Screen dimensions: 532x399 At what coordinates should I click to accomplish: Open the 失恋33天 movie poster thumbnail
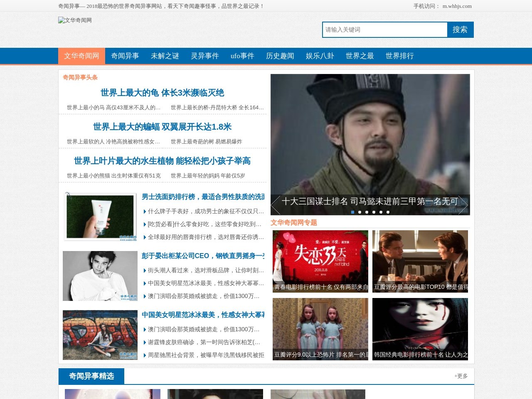(320, 261)
